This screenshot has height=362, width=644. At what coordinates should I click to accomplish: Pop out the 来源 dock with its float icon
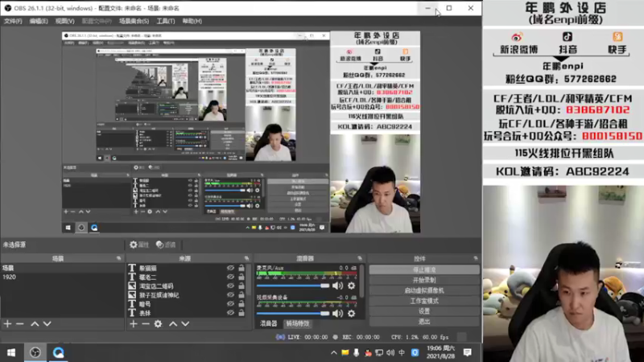click(246, 258)
